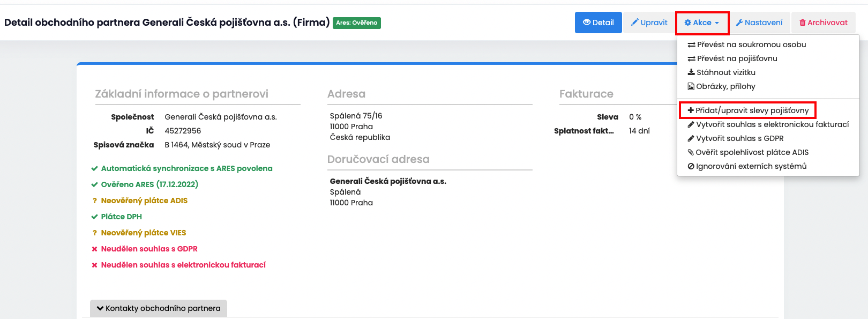
Task: Click the address line Spálená 75/16
Action: [x=356, y=116]
